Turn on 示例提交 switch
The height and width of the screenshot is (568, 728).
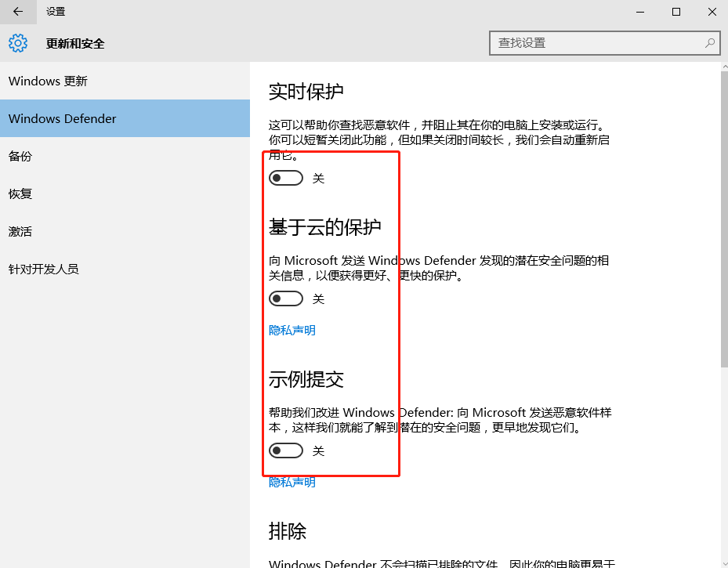tap(285, 450)
